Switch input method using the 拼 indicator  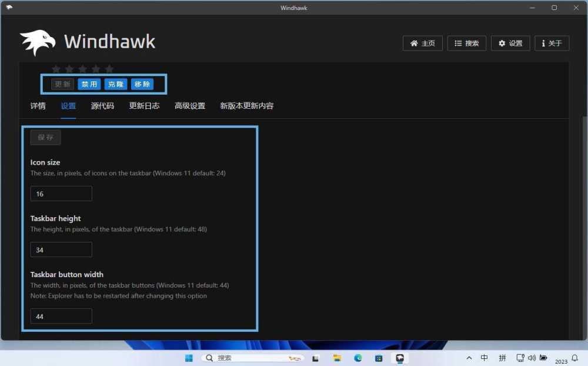coord(502,358)
